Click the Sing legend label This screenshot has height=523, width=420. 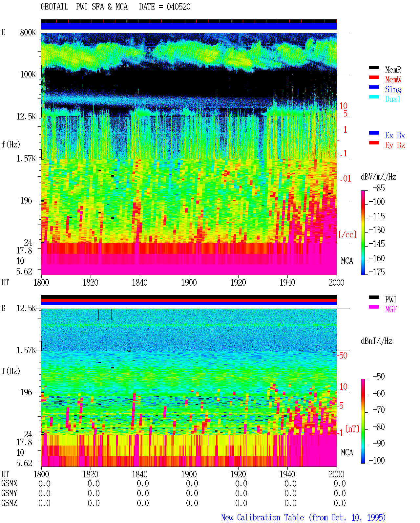point(393,89)
